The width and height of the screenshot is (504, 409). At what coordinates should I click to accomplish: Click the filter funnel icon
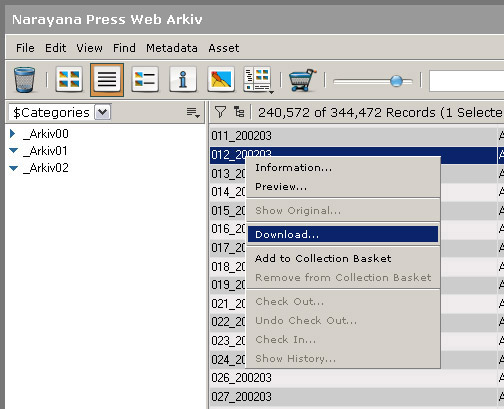pos(220,112)
